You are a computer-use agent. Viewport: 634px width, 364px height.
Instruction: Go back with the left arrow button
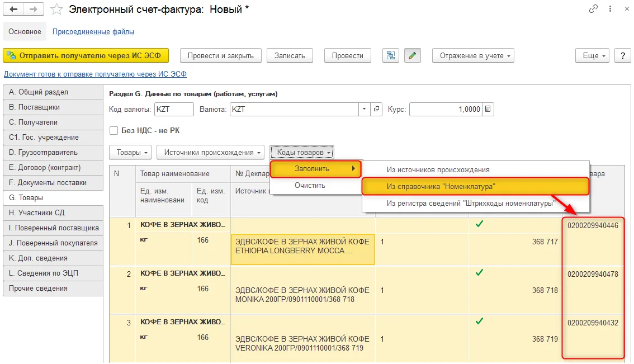tap(13, 9)
